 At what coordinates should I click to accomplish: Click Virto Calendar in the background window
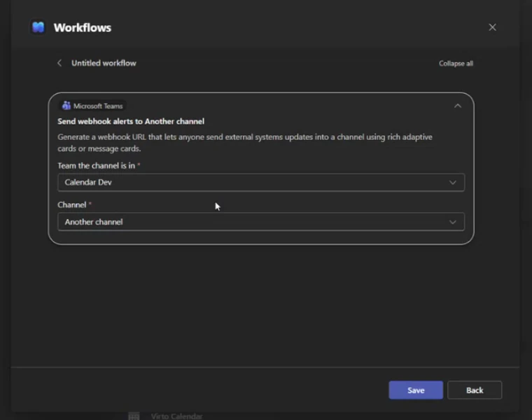pos(176,416)
